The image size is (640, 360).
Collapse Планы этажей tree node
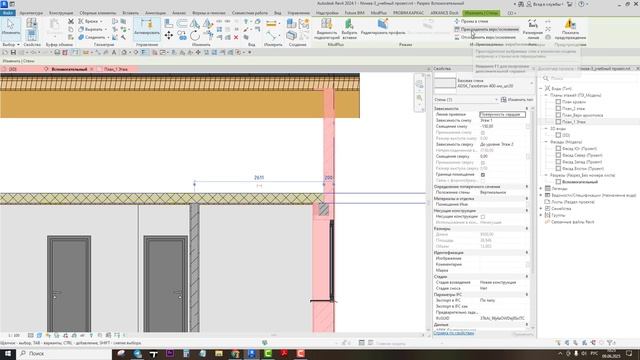click(x=546, y=95)
